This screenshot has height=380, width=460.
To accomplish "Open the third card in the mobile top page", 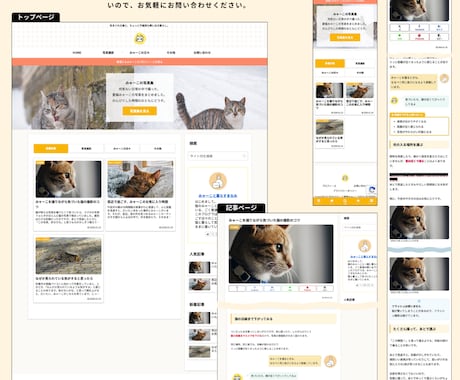I will (329, 133).
